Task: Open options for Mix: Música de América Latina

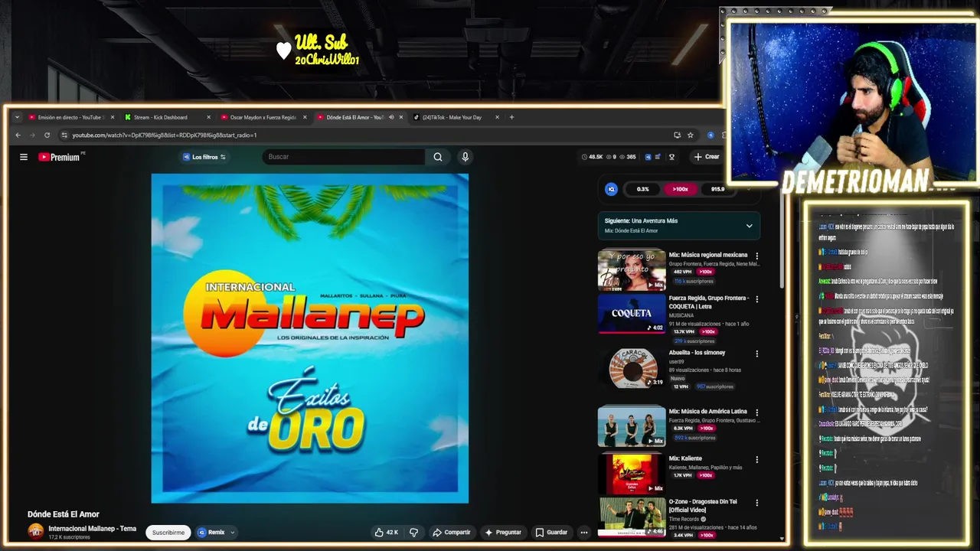Action: 757,412
